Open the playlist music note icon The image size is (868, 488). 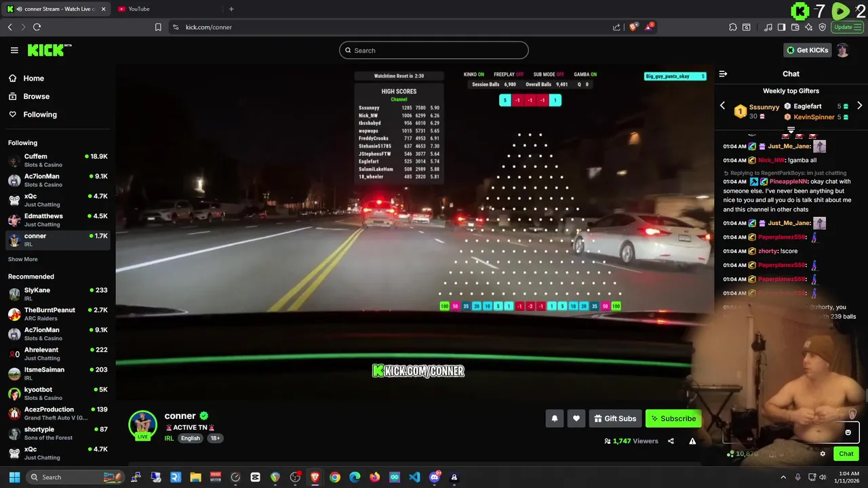(x=768, y=27)
